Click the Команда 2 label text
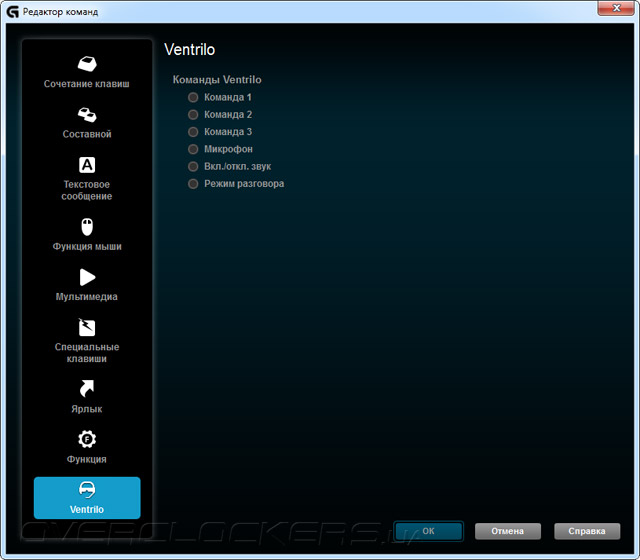This screenshot has width=640, height=560. [228, 114]
